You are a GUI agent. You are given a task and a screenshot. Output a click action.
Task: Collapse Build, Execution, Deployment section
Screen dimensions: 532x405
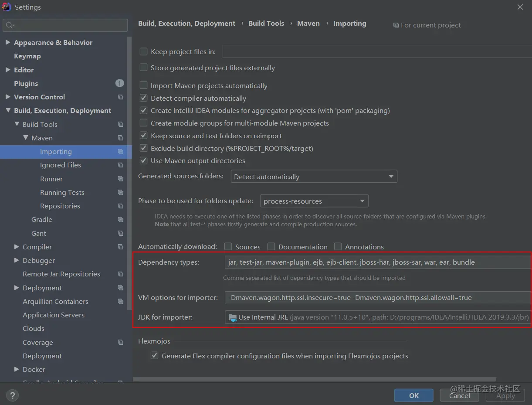coord(8,111)
